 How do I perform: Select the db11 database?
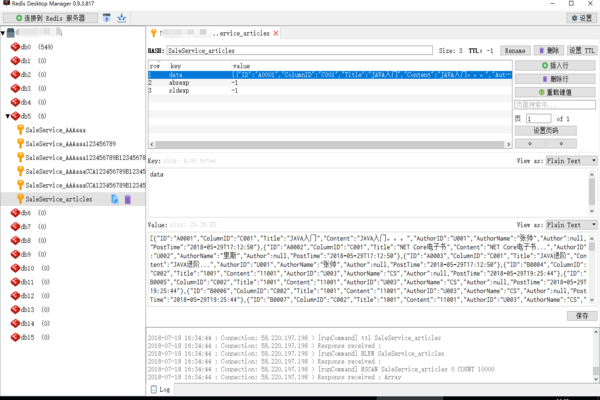[x=30, y=282]
